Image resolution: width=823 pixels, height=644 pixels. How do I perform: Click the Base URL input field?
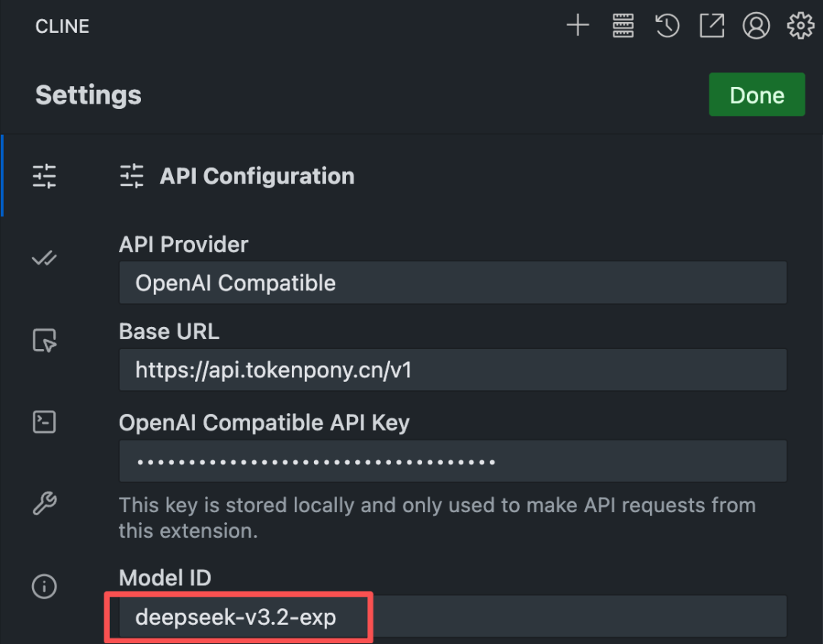pyautogui.click(x=453, y=370)
